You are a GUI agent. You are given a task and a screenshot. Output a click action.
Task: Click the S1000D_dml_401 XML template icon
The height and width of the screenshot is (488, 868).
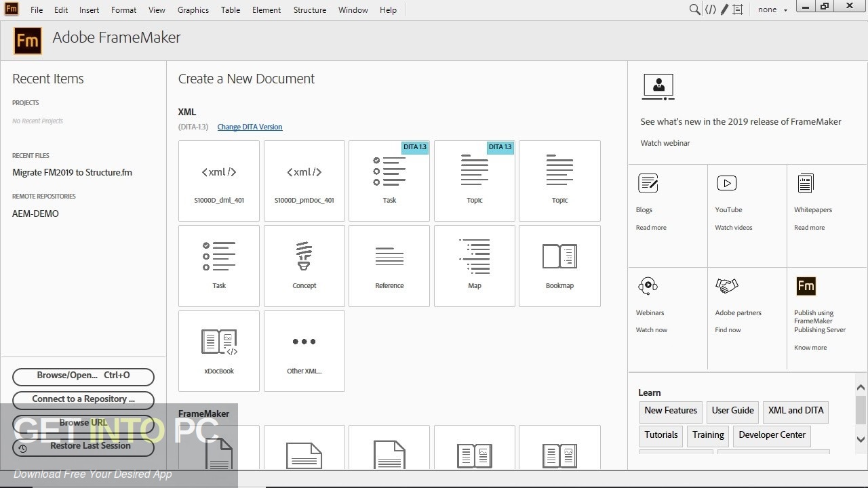click(x=219, y=181)
